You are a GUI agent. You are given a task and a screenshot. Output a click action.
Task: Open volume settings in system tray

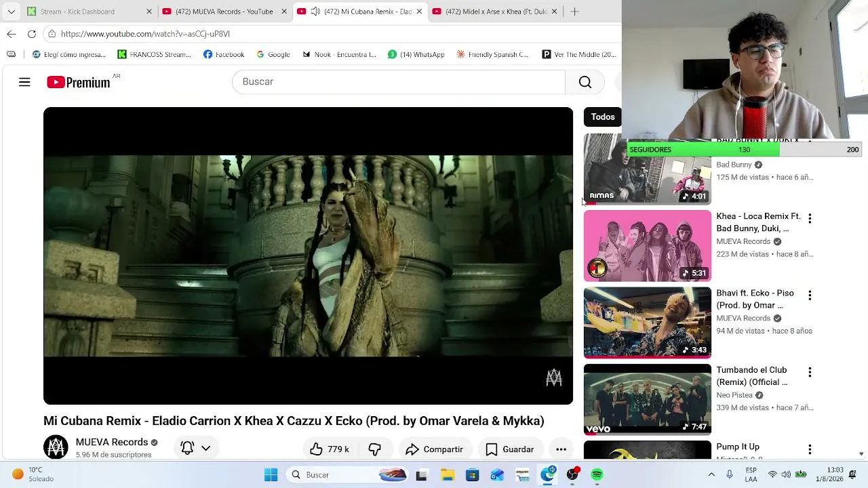point(786,474)
